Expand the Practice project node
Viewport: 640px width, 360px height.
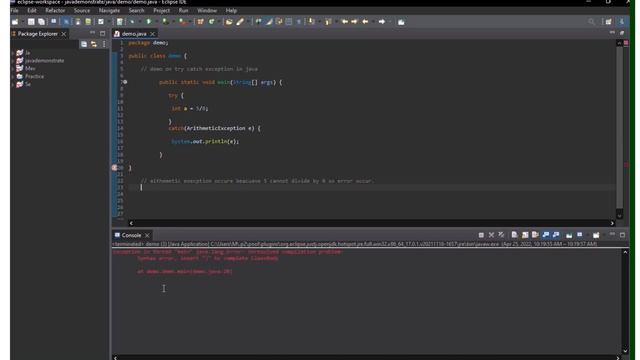13,76
